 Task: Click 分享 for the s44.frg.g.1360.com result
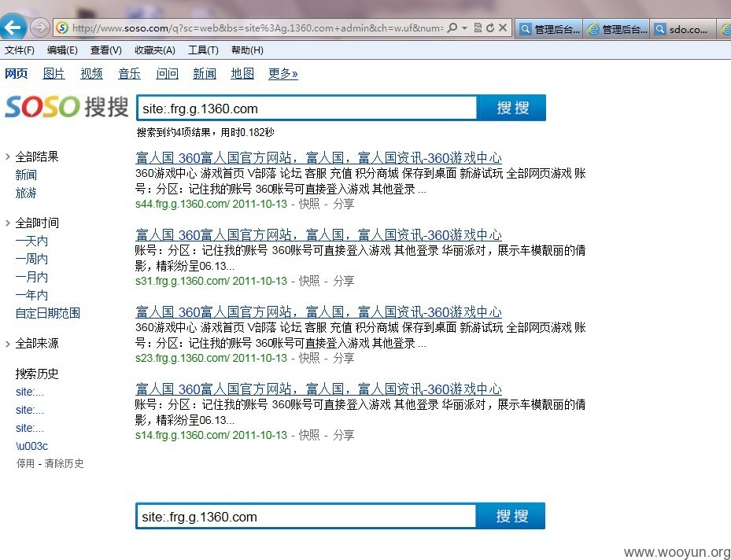click(344, 204)
